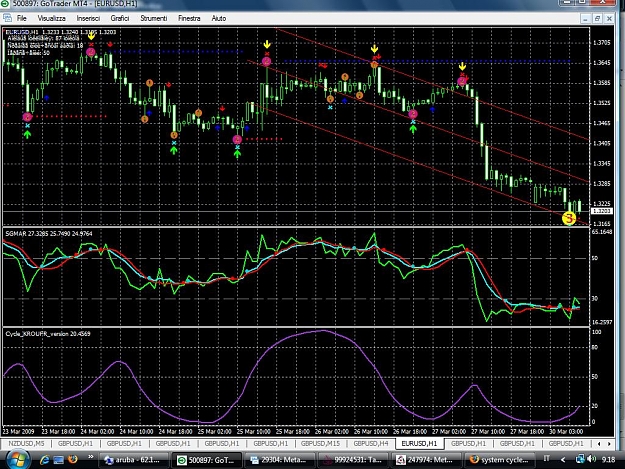Screen dimensions: 625x469
Task: Switch to the GBPUSD,H4 chart tab
Action: [x=371, y=443]
